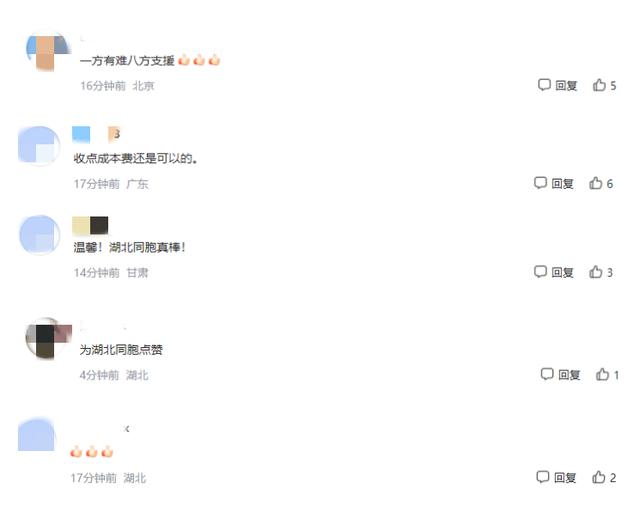
Task: Open username above 收点成本费 comment
Action: [x=96, y=134]
